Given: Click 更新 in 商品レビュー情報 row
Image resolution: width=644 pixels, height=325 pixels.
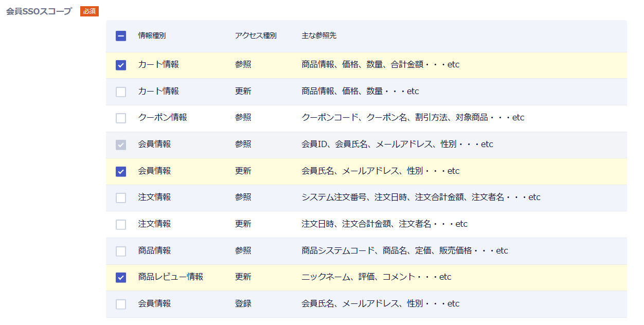Looking at the screenshot, I should [243, 277].
